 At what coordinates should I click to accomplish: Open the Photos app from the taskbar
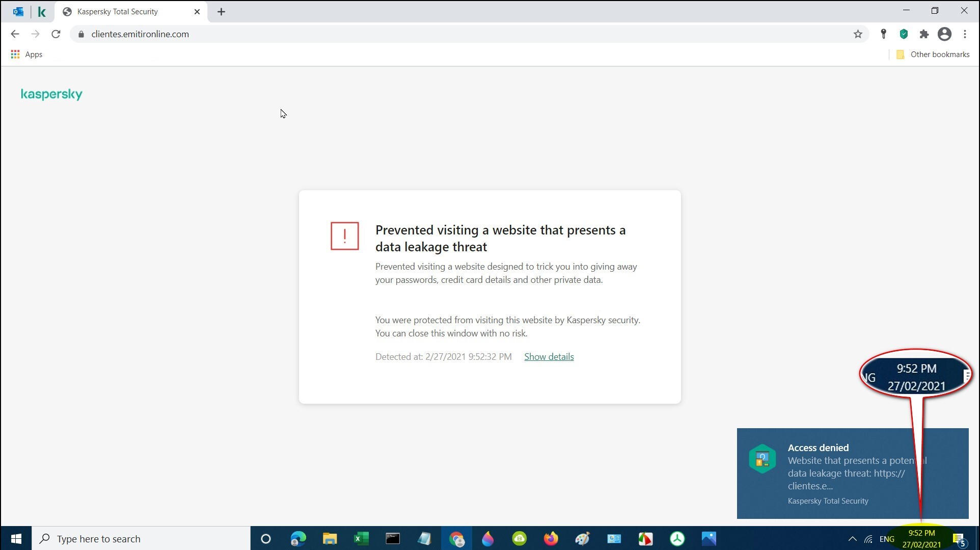coord(709,539)
